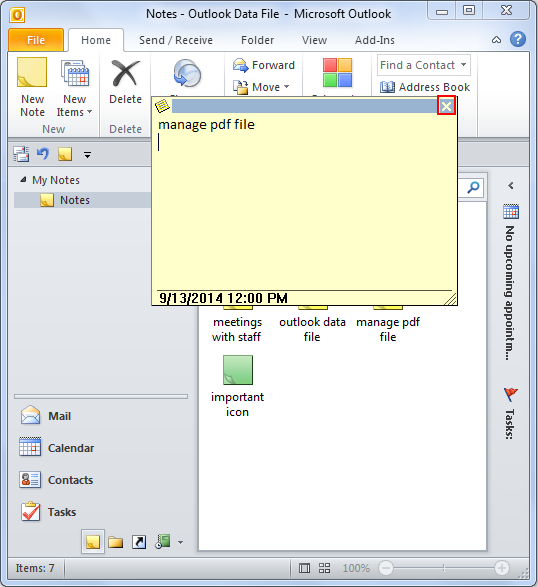Open the New Items menu
The image size is (538, 587).
coord(74,88)
